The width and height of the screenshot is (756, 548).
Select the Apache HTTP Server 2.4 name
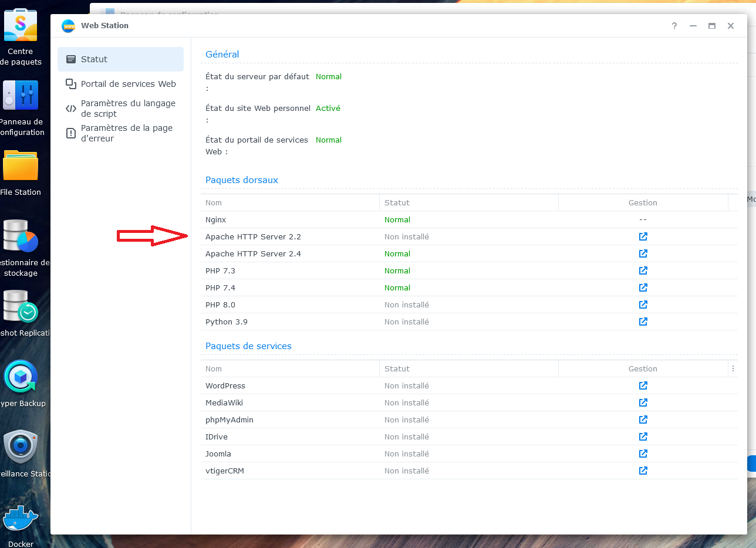(253, 253)
